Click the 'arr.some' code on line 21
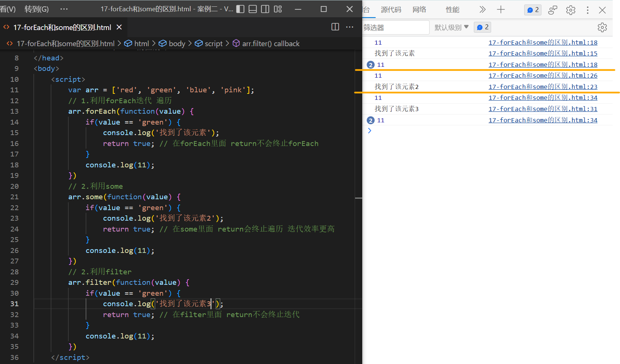Viewport: 620px width, 364px height. [86, 197]
